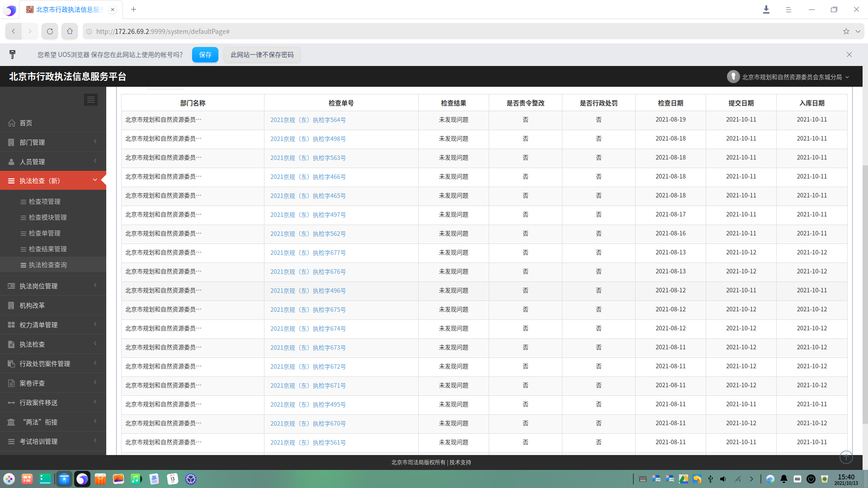Expand 执法检查 sidebar arrow
Viewport: 868px width, 488px height.
pyautogui.click(x=95, y=344)
